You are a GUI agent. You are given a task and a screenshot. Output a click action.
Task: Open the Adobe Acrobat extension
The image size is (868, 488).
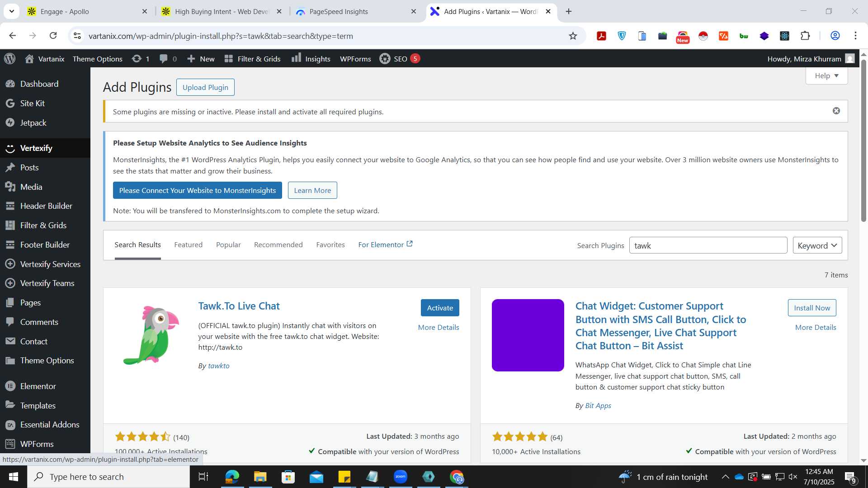[x=601, y=36]
